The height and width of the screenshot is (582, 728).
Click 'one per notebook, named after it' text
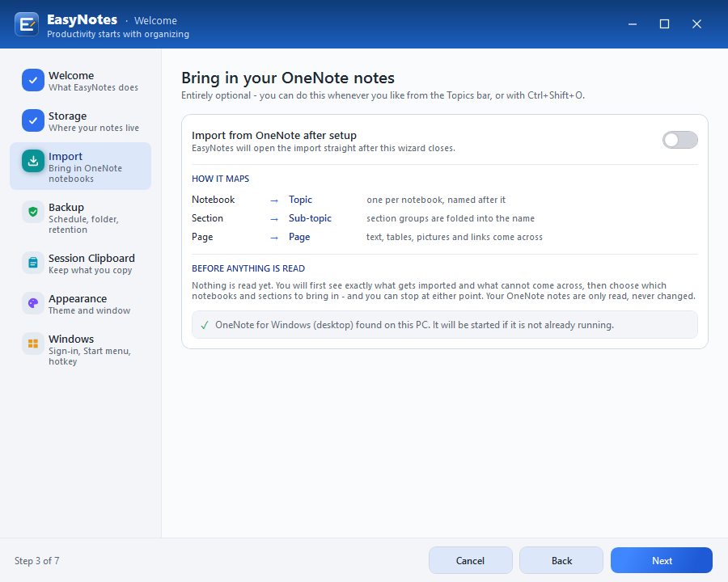click(435, 200)
